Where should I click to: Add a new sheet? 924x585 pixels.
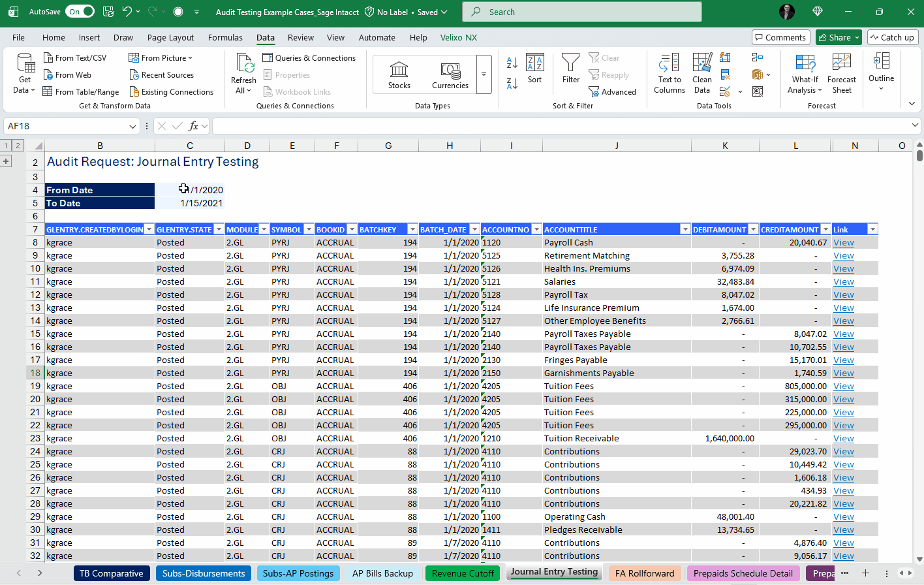coord(865,573)
